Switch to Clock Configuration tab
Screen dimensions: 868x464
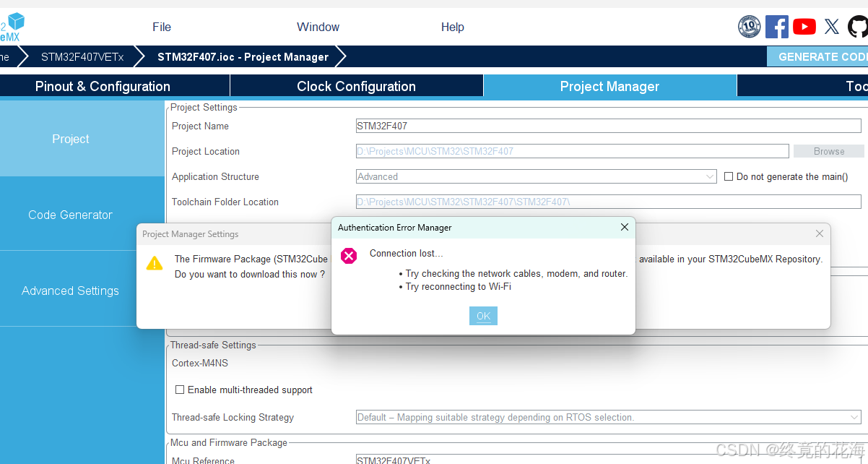coord(357,86)
